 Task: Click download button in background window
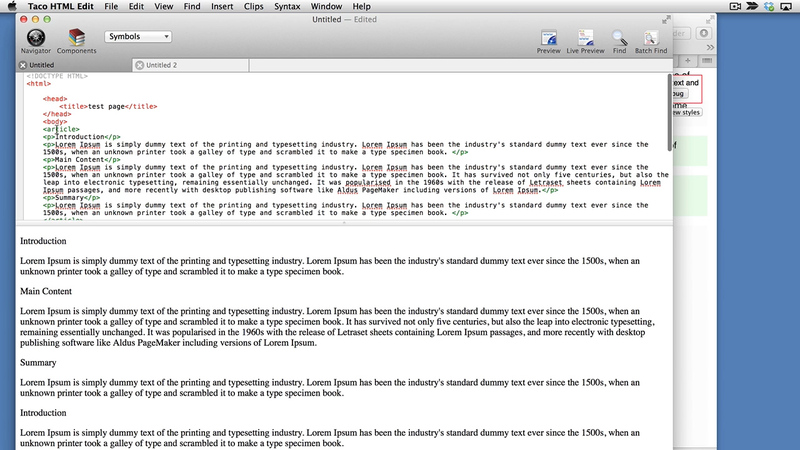[x=704, y=33]
